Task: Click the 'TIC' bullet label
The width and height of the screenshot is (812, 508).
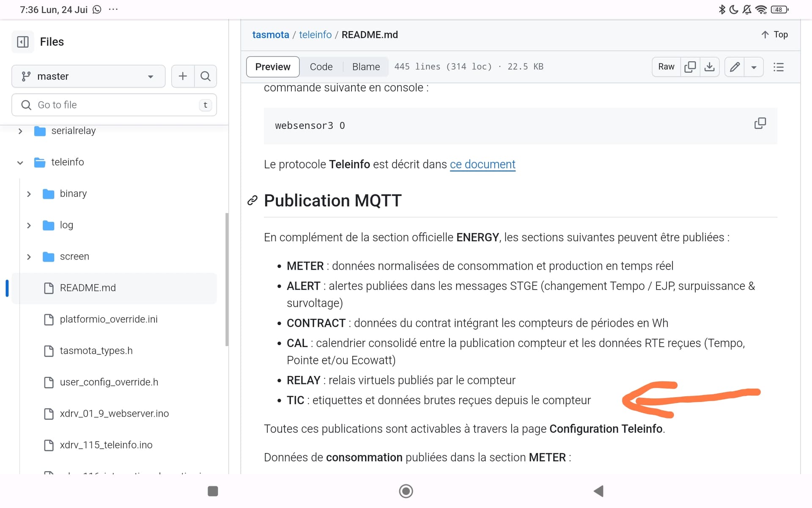Action: coord(295,400)
